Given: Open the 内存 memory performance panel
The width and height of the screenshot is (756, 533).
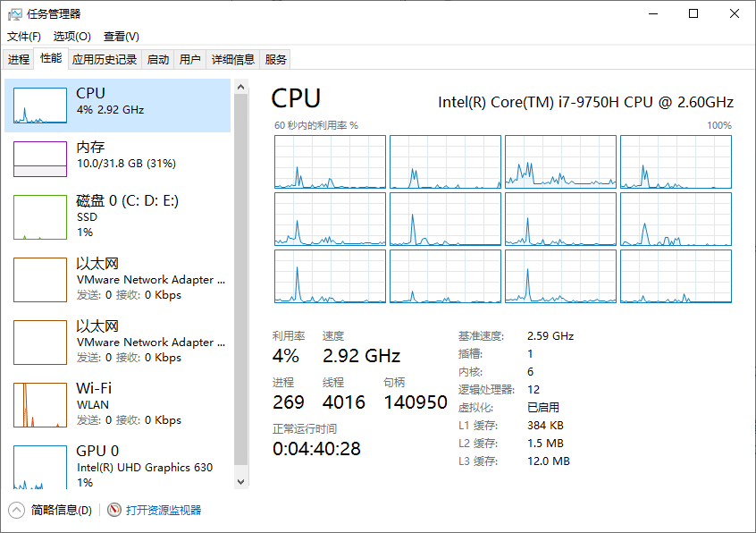Looking at the screenshot, I should (118, 158).
